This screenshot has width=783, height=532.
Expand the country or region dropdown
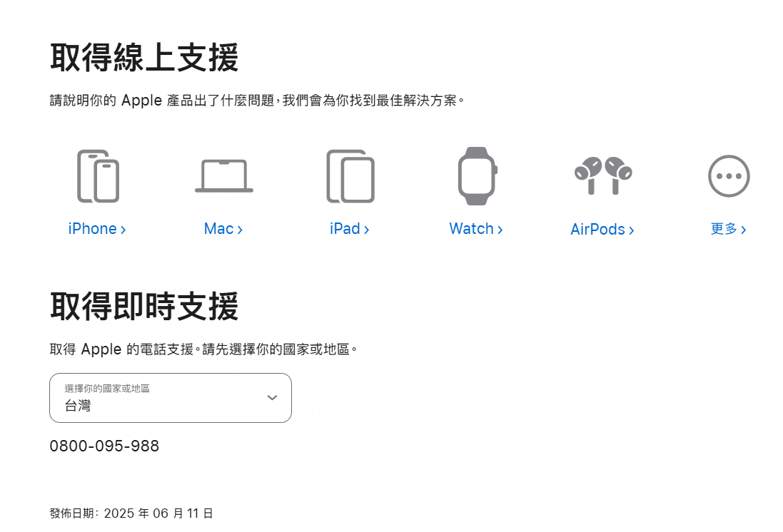[171, 398]
